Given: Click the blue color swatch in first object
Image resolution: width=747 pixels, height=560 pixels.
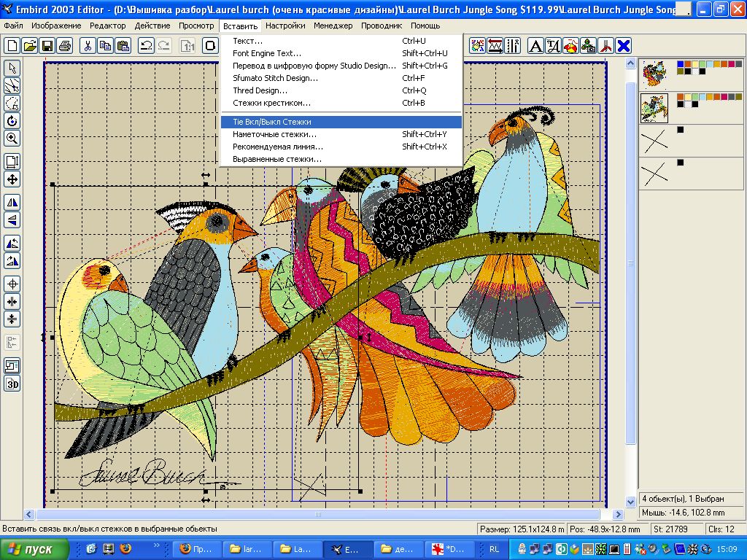Looking at the screenshot, I should 680,64.
